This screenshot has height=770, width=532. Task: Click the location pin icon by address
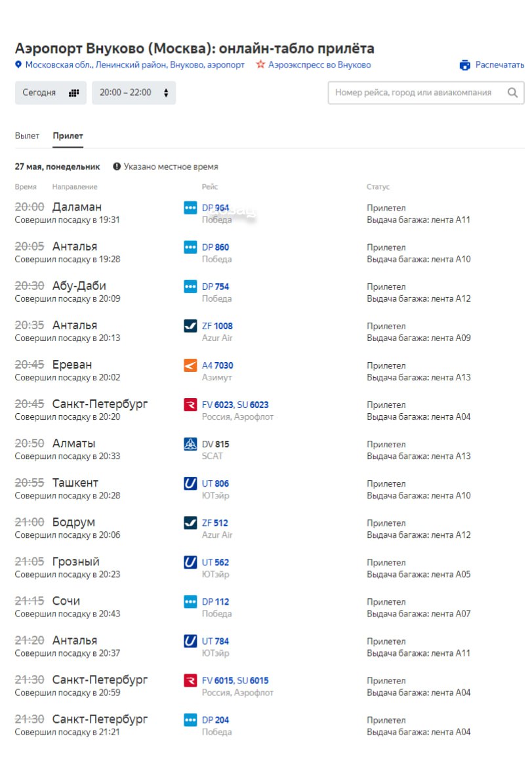click(x=18, y=65)
